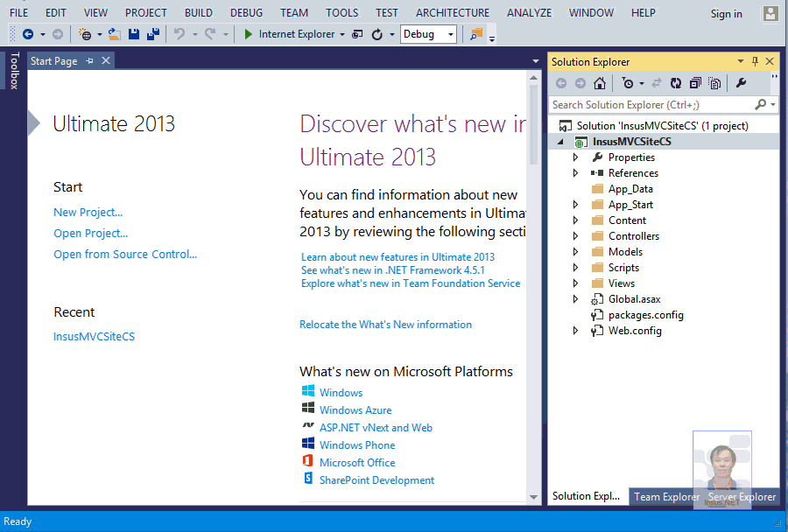This screenshot has width=788, height=532.
Task: Click the Save All toolbar icon
Action: (x=152, y=34)
